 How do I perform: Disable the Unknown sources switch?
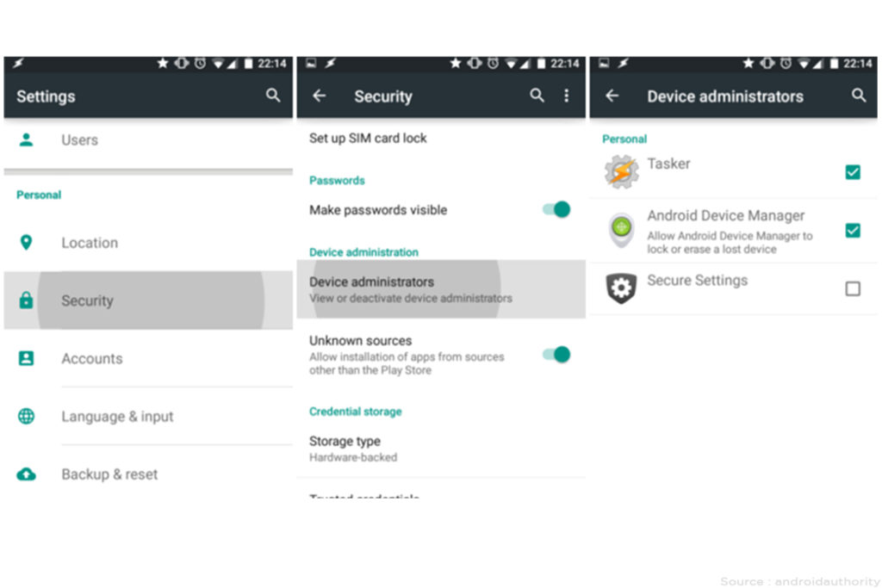click(x=556, y=355)
